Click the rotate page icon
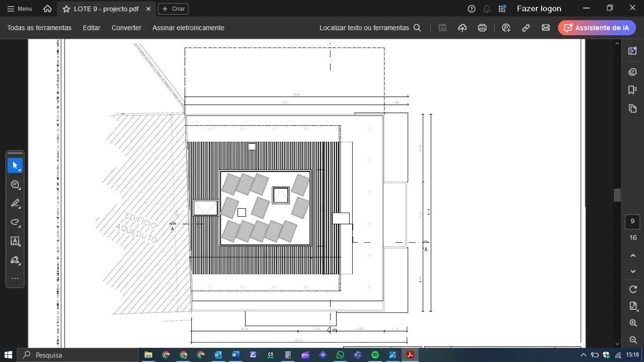The image size is (644, 362). (633, 289)
